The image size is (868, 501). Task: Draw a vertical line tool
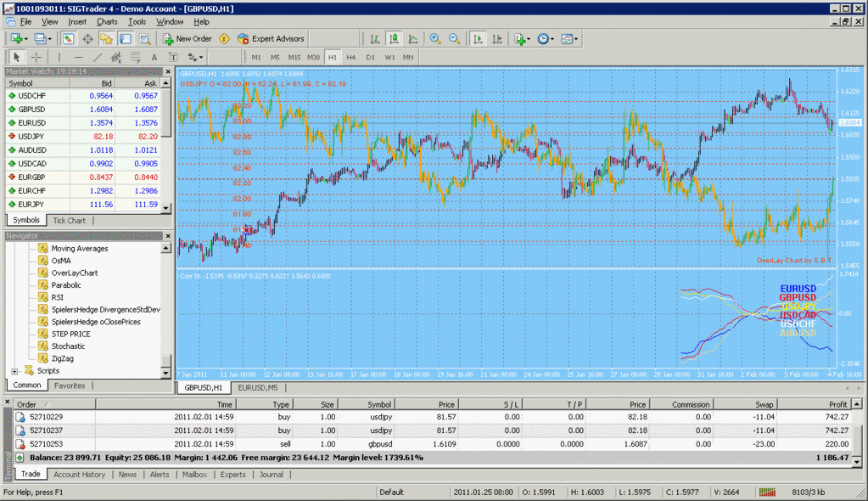tap(59, 57)
